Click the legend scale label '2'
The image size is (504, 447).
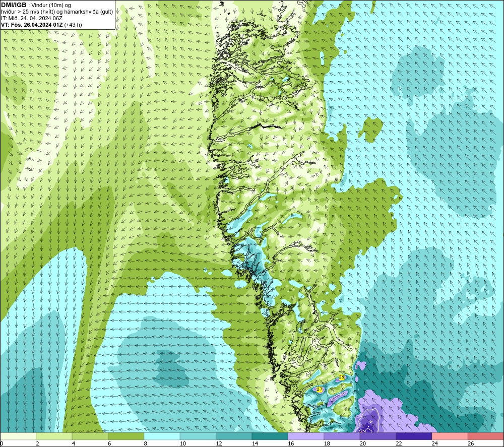[38, 443]
